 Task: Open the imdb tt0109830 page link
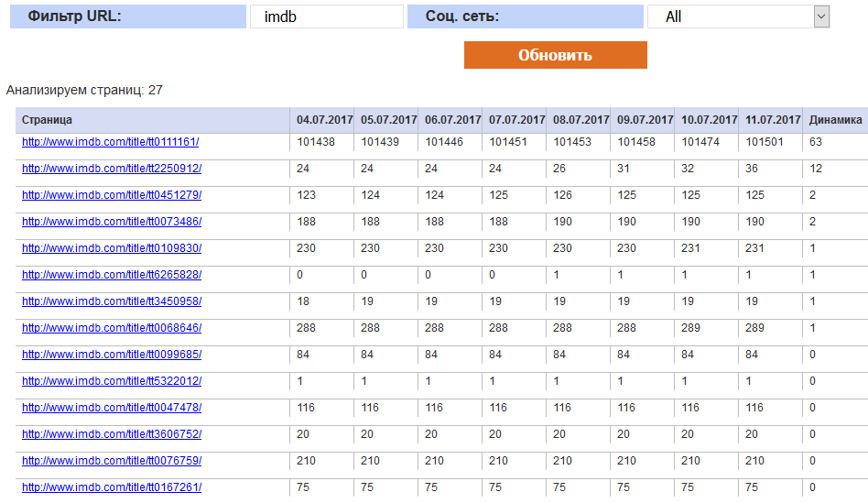(112, 248)
